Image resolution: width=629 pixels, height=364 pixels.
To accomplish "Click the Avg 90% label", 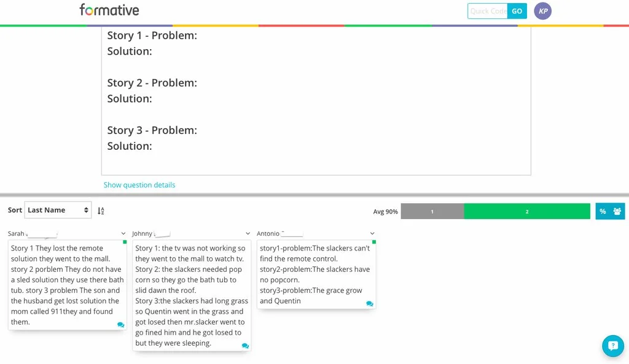I will tap(386, 212).
